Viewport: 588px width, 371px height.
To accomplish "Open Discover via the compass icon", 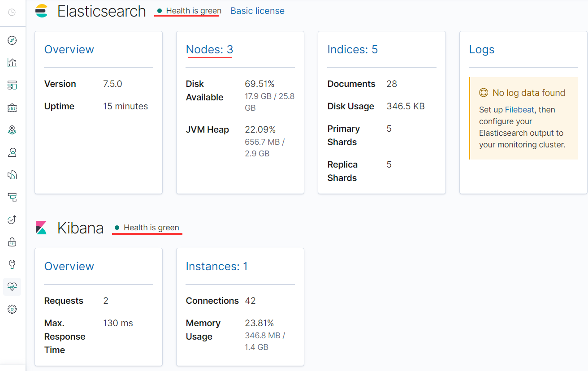I will (x=12, y=40).
